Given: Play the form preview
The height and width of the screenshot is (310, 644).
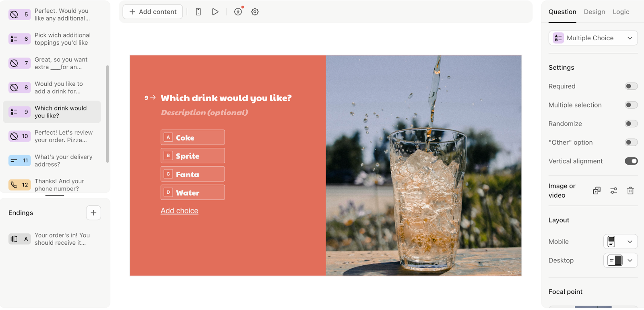Looking at the screenshot, I should [x=215, y=12].
